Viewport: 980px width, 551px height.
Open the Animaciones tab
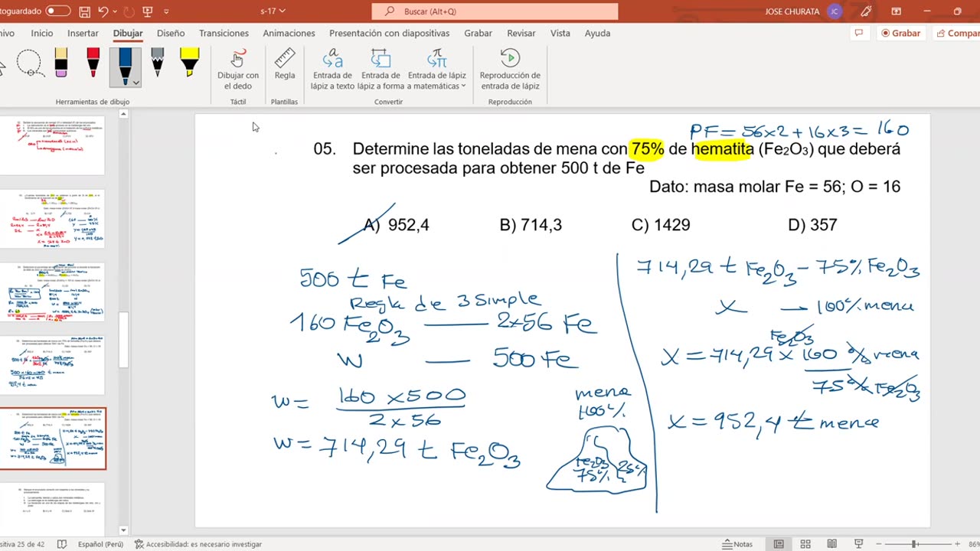[289, 33]
